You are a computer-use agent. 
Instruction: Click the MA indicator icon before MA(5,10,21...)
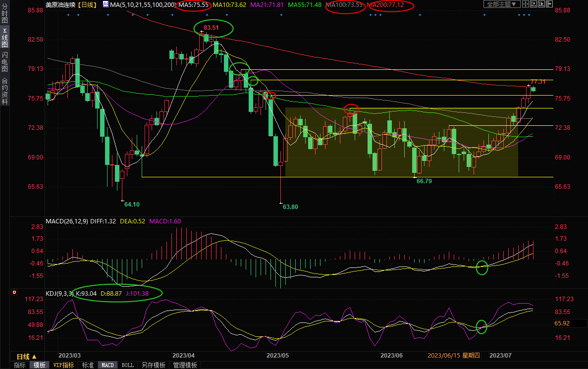[x=106, y=4]
